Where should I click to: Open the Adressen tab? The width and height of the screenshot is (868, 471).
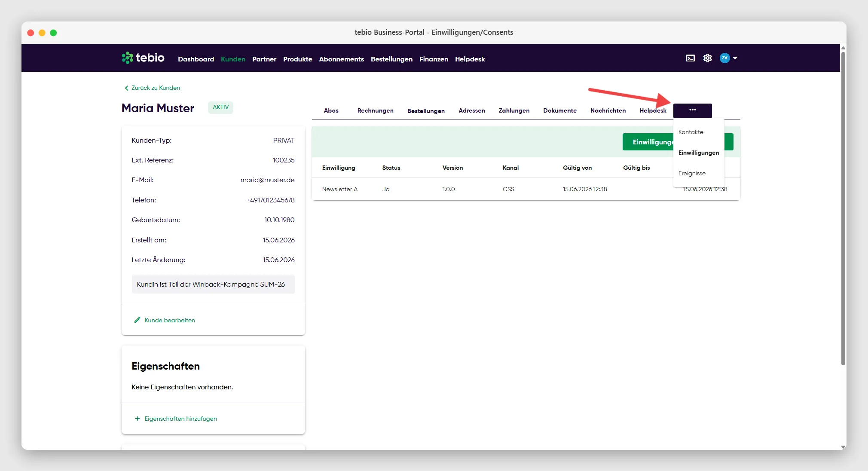(471, 110)
